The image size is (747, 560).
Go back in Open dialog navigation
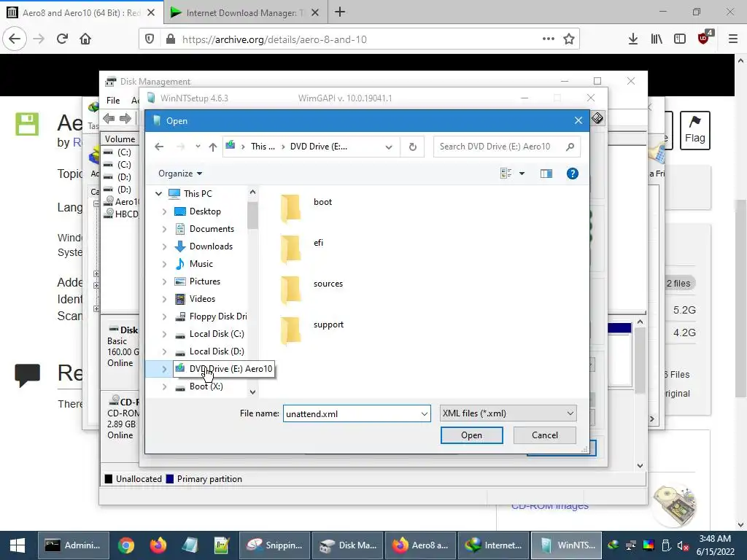point(159,147)
